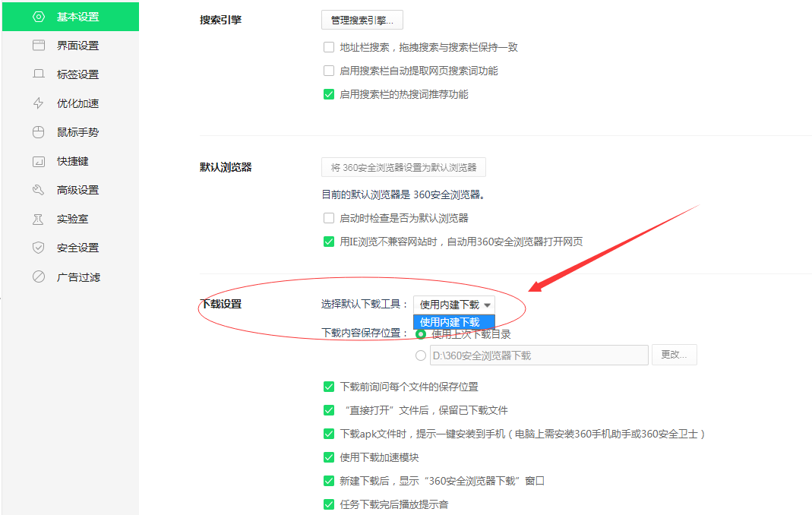The height and width of the screenshot is (515, 812).
Task: Uncheck 使用下载加速模块
Action: pos(328,457)
